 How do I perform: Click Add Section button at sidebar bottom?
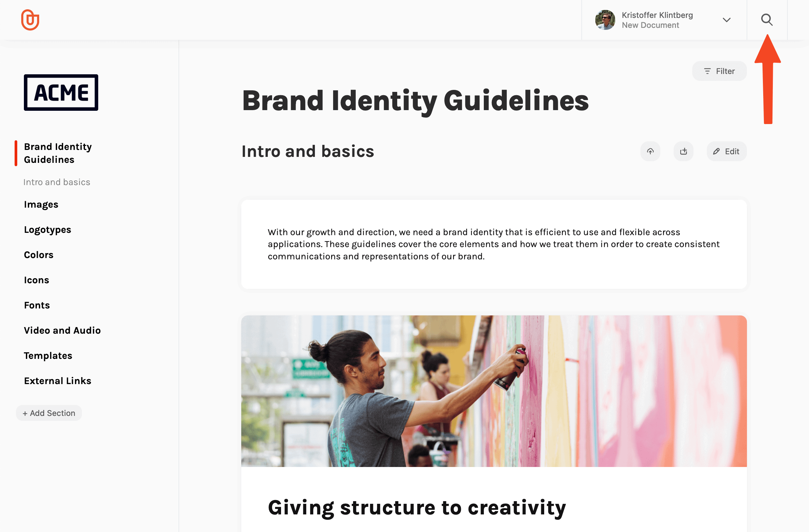point(49,413)
